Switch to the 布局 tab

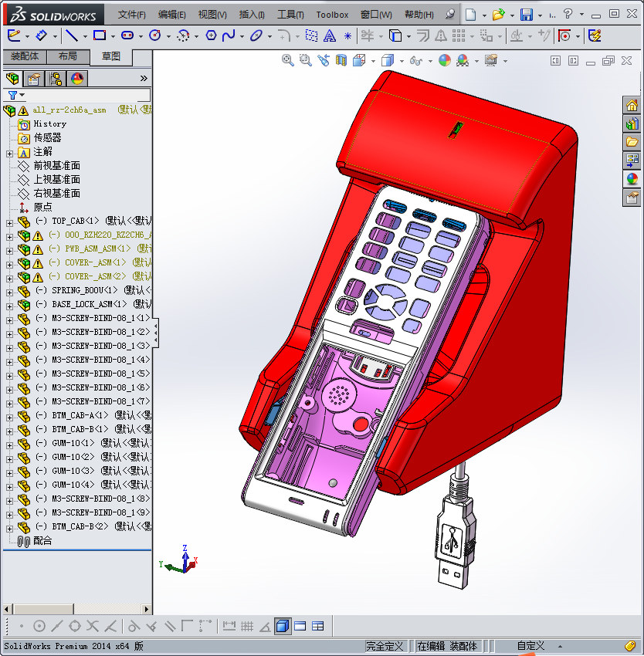tap(68, 56)
